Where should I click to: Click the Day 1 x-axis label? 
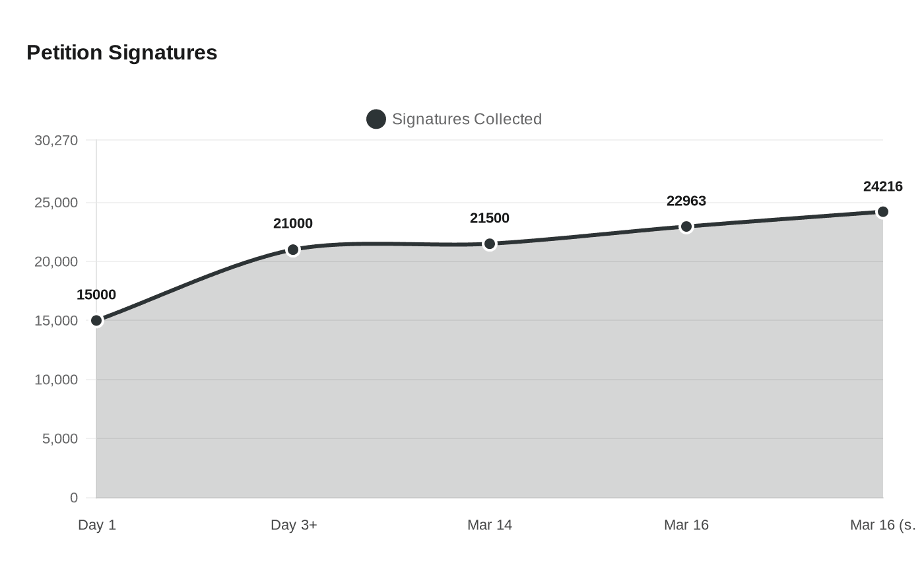[97, 525]
